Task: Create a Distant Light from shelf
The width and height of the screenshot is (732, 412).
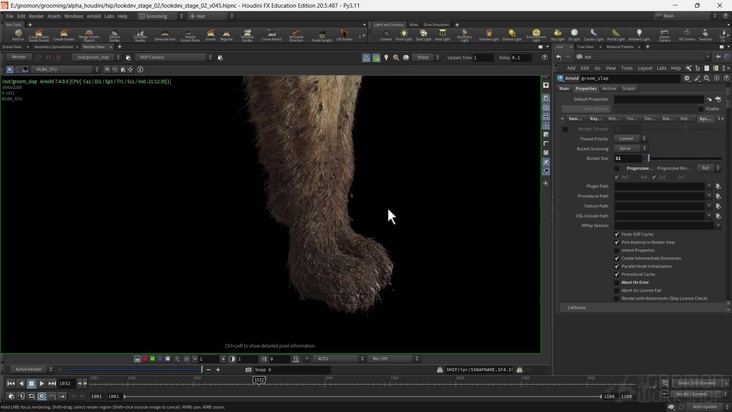Action: click(x=512, y=35)
